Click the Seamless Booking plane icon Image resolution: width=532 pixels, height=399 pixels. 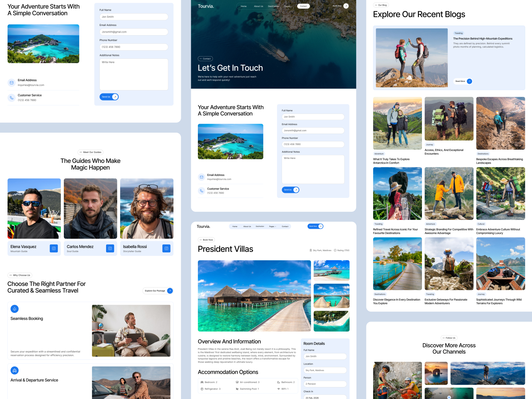pyautogui.click(x=15, y=309)
